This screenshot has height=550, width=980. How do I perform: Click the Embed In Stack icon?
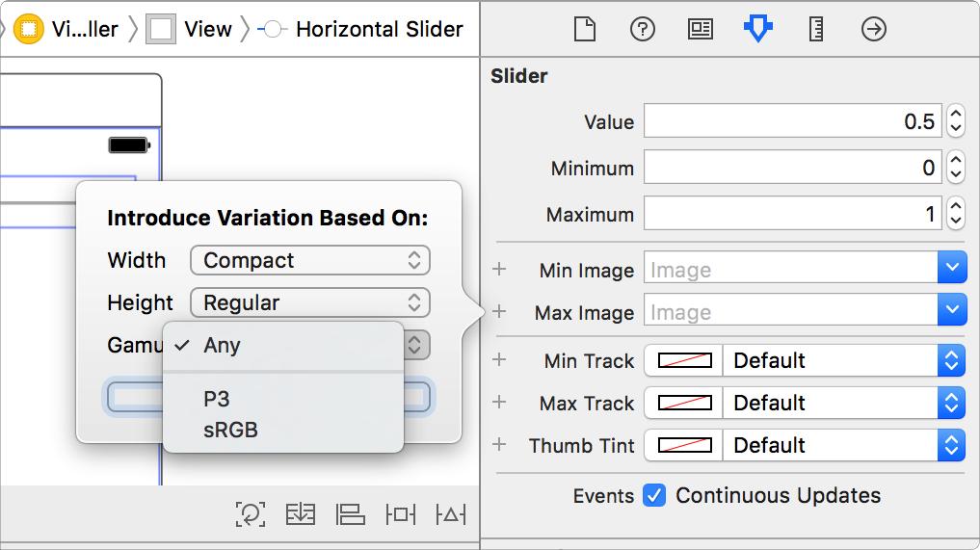click(x=301, y=514)
